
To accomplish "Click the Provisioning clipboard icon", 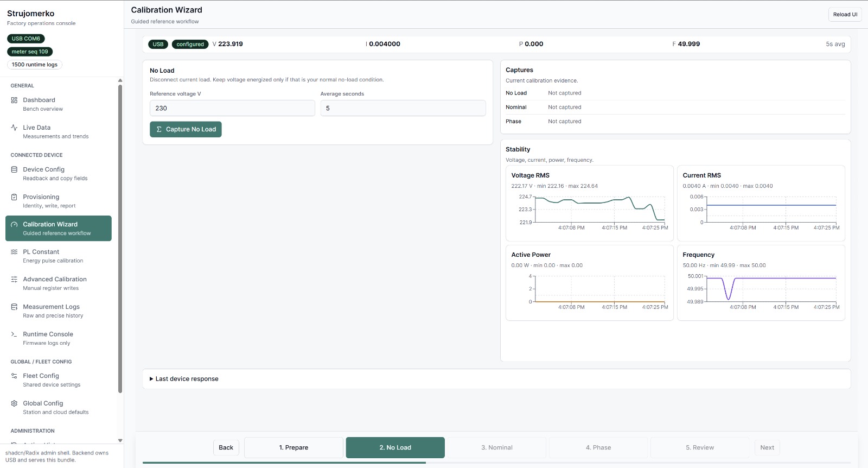I will click(x=14, y=197).
